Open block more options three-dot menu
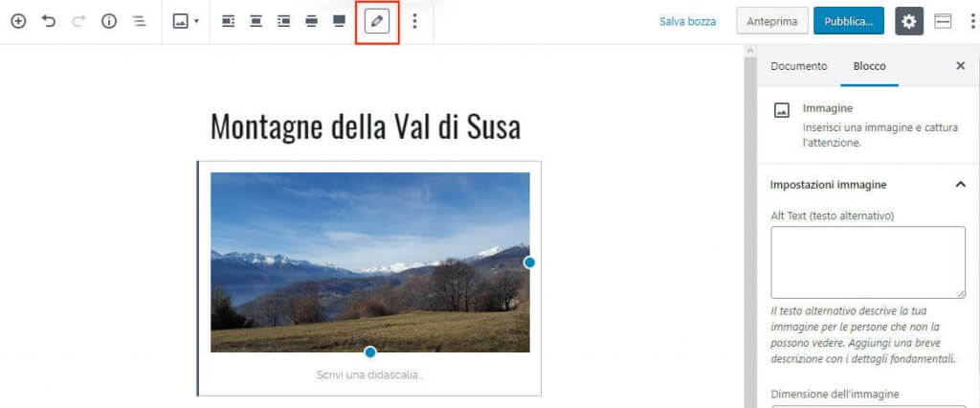The width and height of the screenshot is (980, 408). tap(414, 21)
